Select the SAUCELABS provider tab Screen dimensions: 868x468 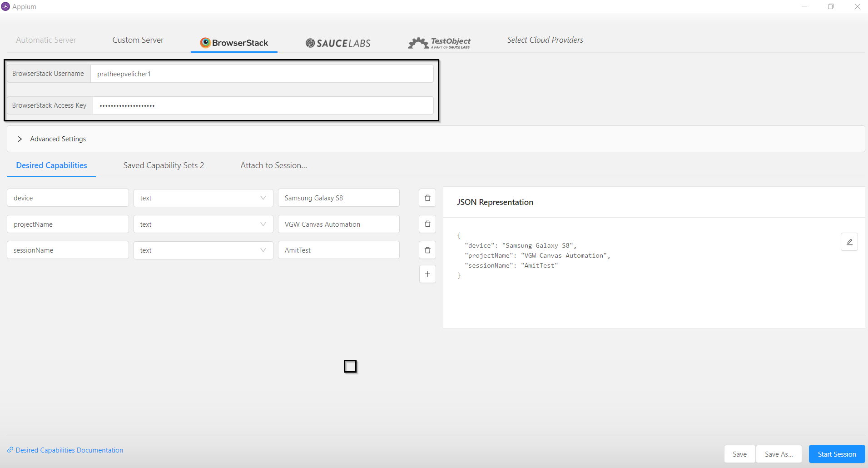click(337, 43)
